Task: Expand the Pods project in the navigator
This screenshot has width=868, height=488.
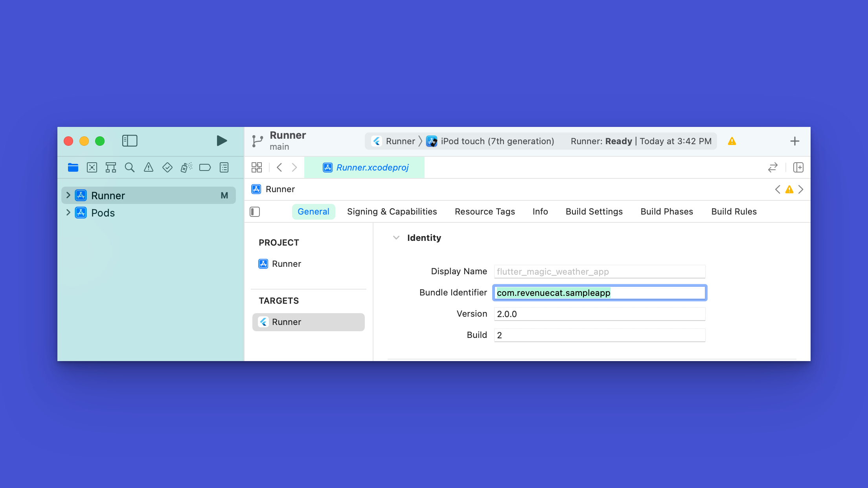Action: click(x=68, y=213)
